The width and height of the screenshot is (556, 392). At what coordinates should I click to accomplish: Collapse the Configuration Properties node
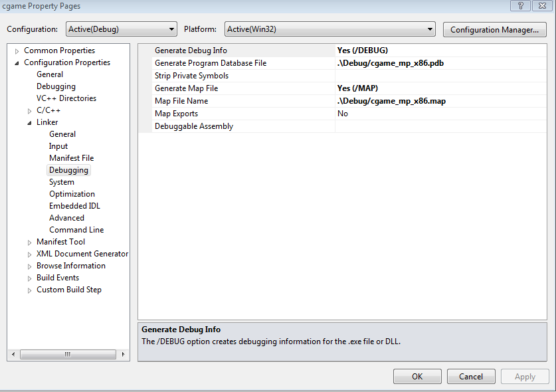pos(17,63)
